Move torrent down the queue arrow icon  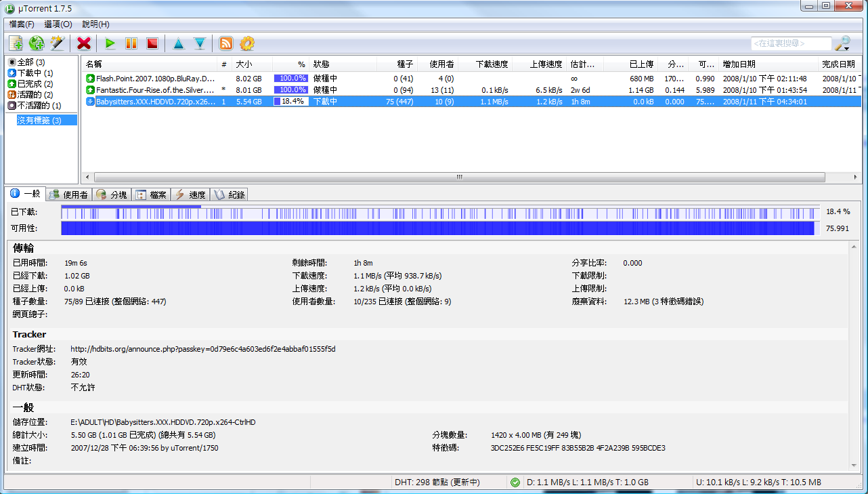200,43
